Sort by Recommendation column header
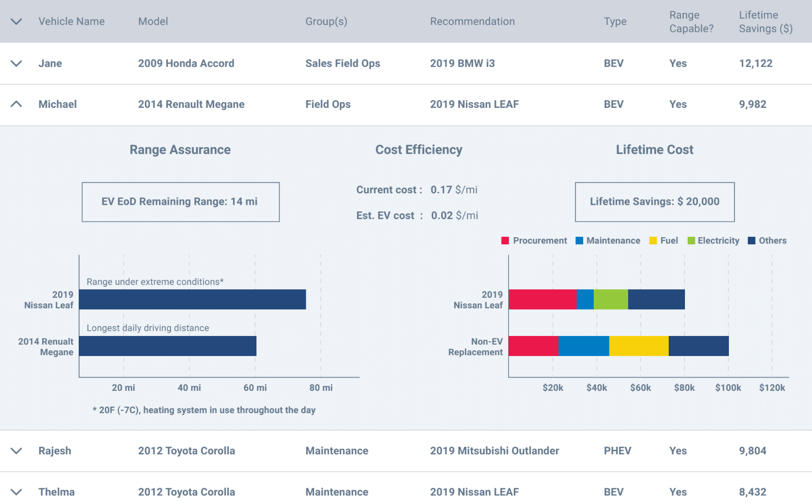 [472, 21]
